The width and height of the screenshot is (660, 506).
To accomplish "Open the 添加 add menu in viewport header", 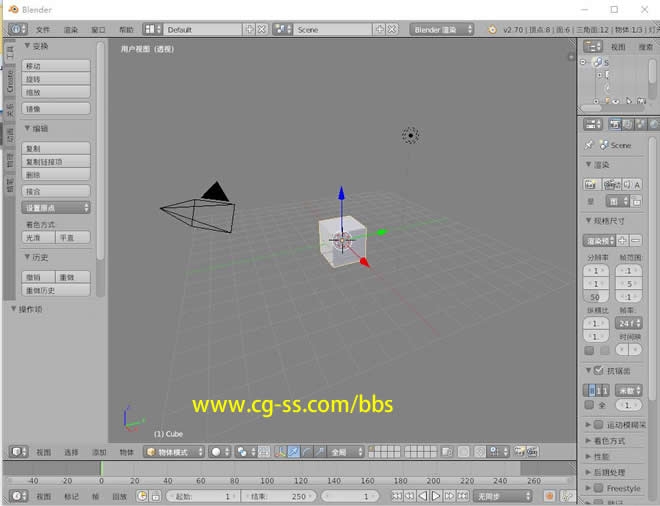I will 99,452.
